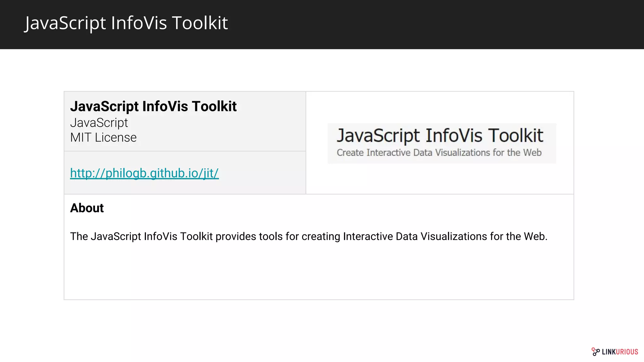Viewport: 644px width, 362px height.
Task: Click the bold 'About' heading
Action: pos(87,208)
